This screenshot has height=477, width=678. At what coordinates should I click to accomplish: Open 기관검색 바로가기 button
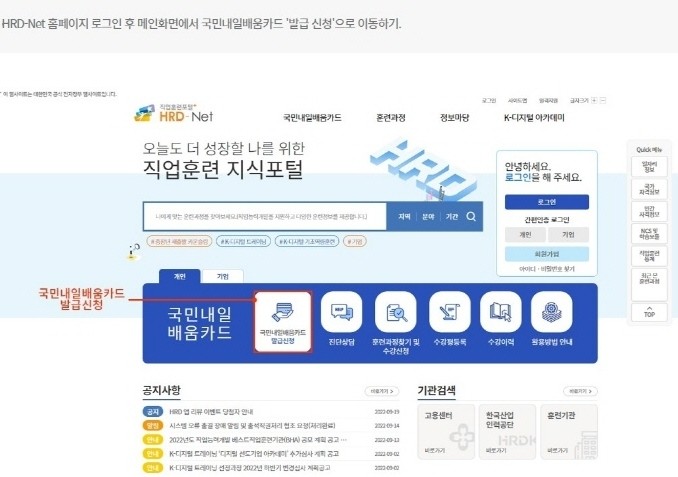pos(580,391)
